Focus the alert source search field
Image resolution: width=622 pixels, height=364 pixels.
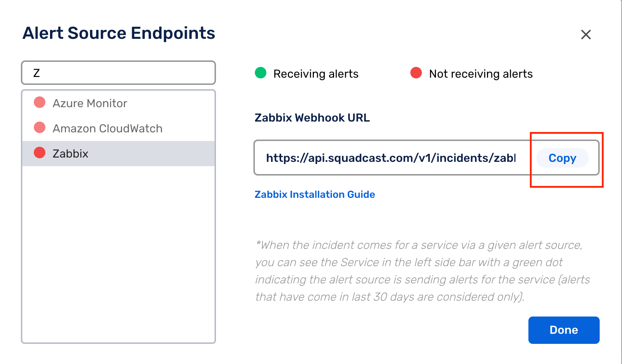(x=118, y=73)
